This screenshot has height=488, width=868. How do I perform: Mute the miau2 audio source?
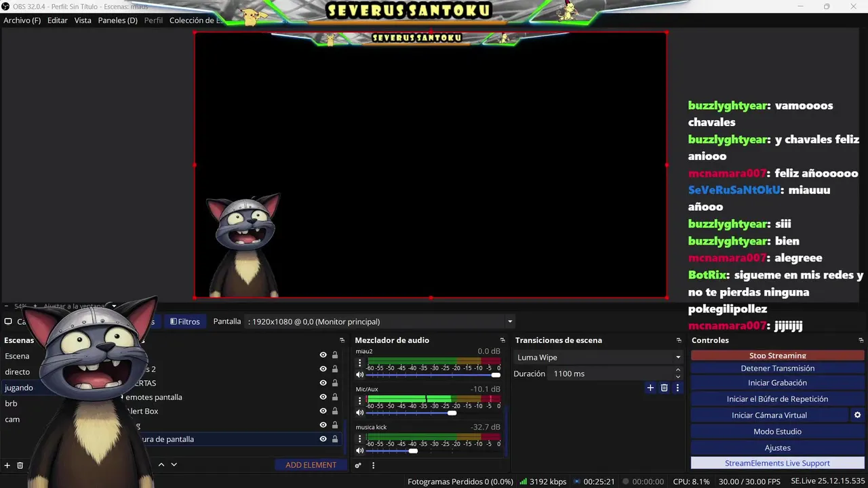point(360,375)
